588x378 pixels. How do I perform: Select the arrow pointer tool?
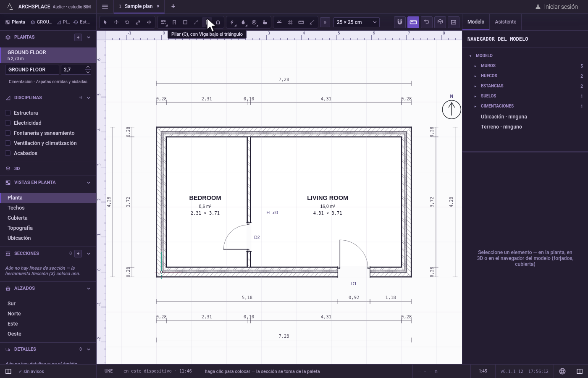point(105,22)
